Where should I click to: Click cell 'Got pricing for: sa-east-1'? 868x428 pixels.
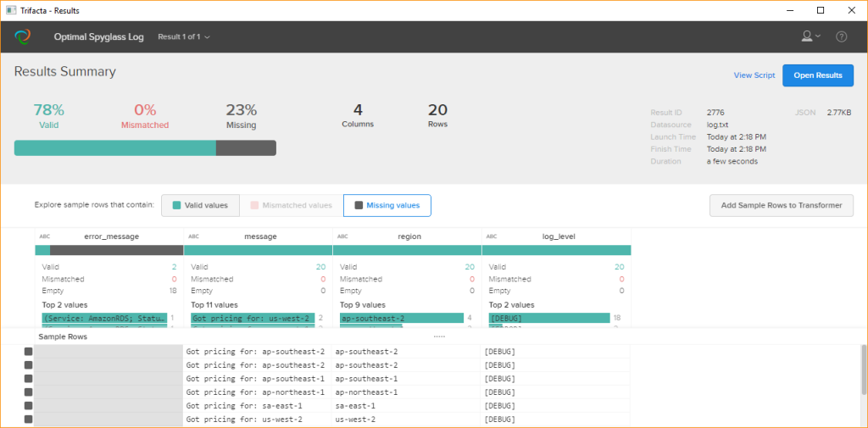click(258, 406)
